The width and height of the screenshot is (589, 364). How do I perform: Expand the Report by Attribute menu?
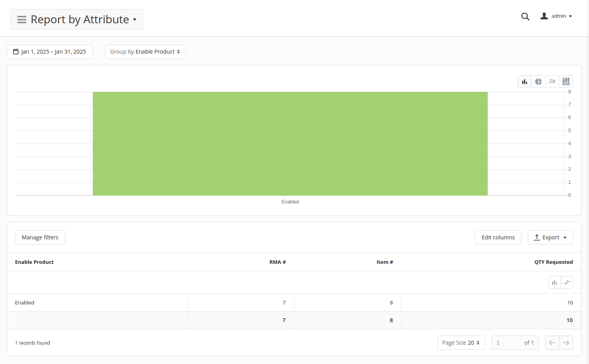click(x=77, y=19)
